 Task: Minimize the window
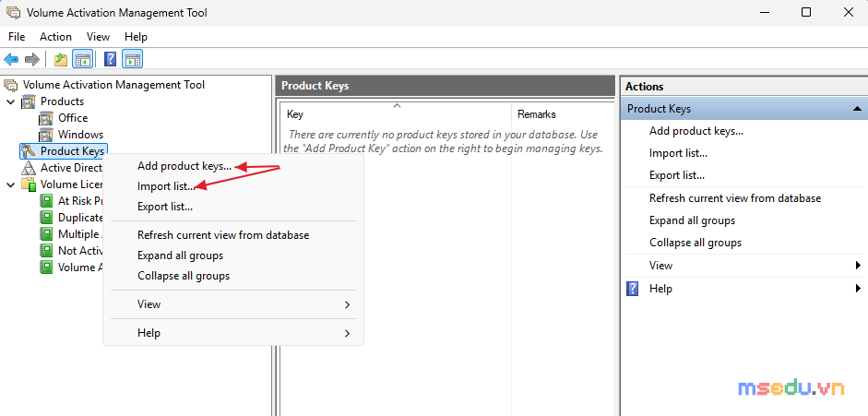(x=765, y=12)
